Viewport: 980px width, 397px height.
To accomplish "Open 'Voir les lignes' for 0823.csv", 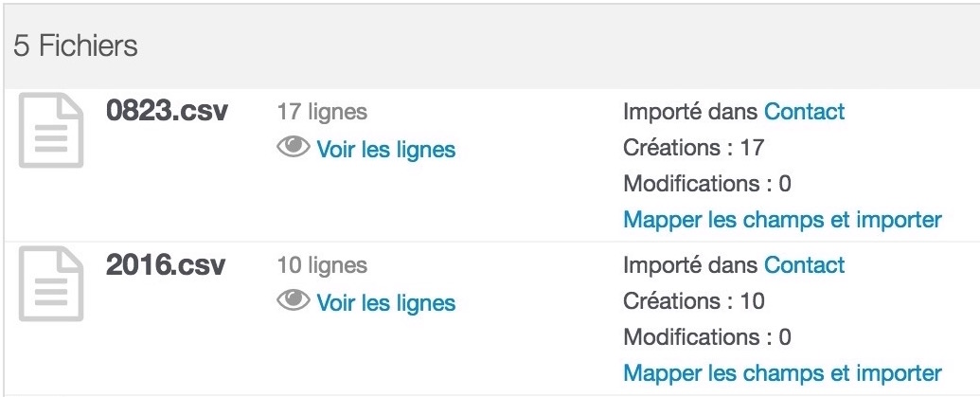I will tap(385, 150).
